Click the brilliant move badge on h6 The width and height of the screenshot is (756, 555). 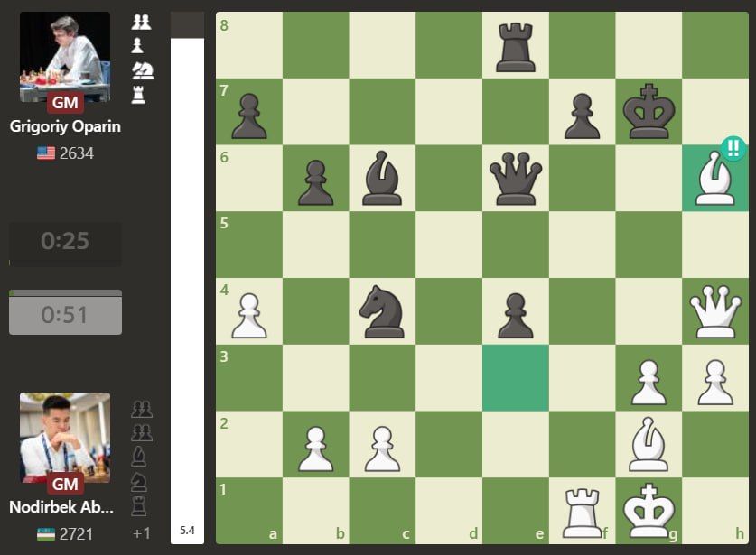pos(733,148)
